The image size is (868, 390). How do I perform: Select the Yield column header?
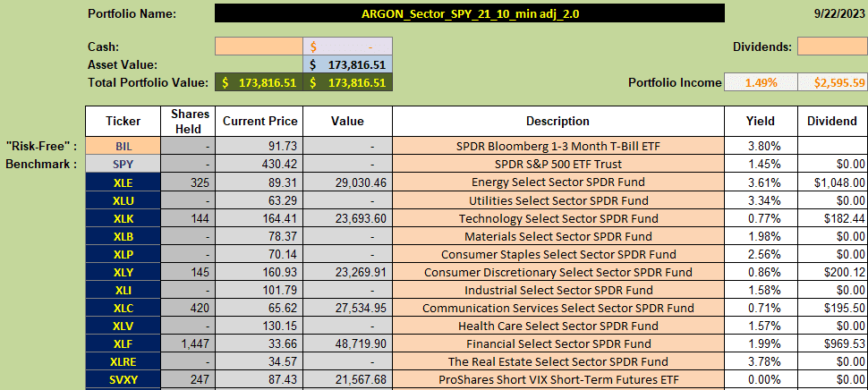coord(761,122)
